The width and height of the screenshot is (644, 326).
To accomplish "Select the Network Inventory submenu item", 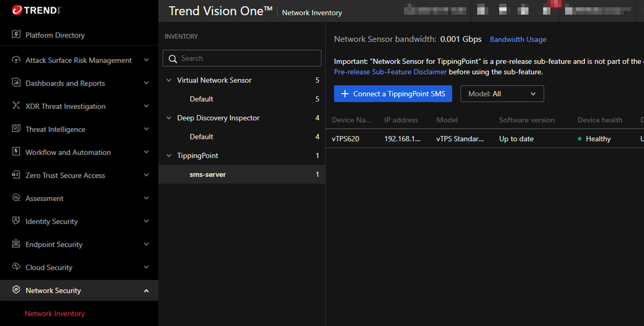I will (54, 313).
